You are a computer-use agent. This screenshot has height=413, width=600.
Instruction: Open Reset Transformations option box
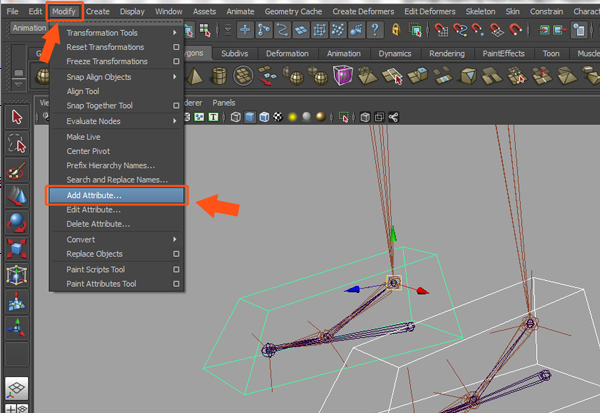pos(176,47)
